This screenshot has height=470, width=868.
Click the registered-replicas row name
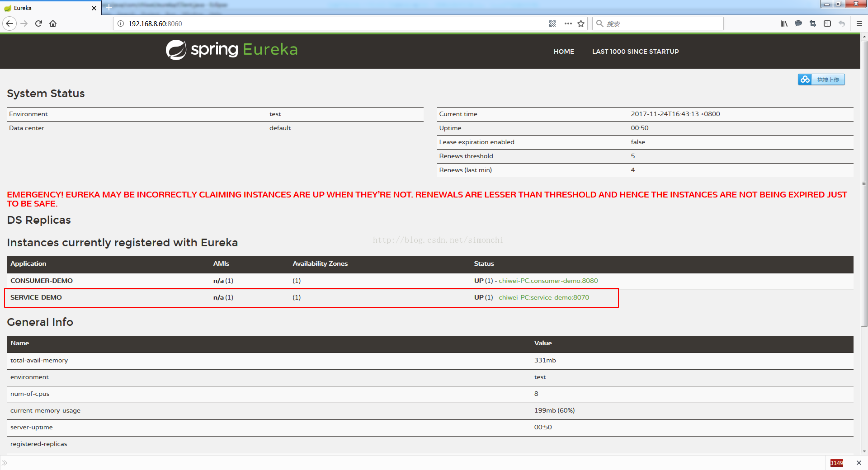pos(39,444)
